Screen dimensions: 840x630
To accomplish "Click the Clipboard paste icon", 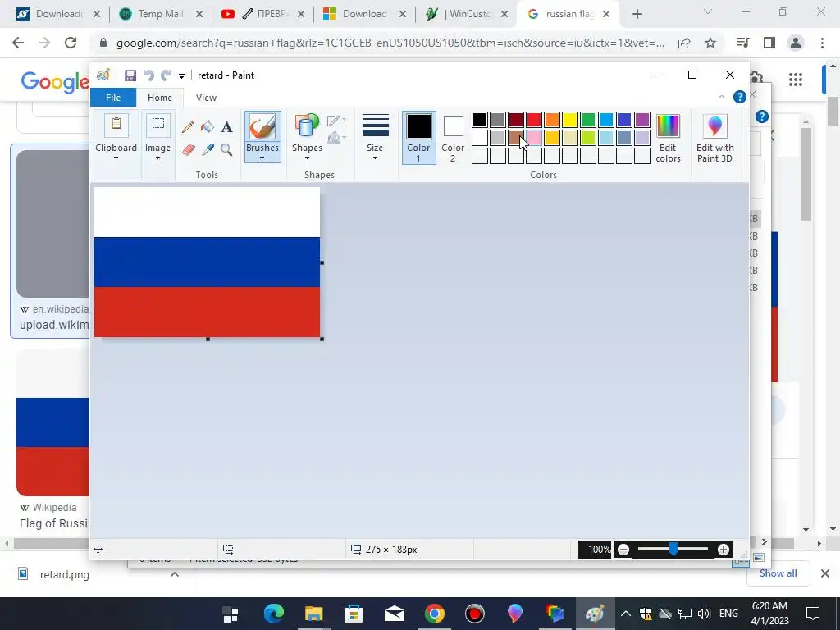I will pyautogui.click(x=116, y=126).
